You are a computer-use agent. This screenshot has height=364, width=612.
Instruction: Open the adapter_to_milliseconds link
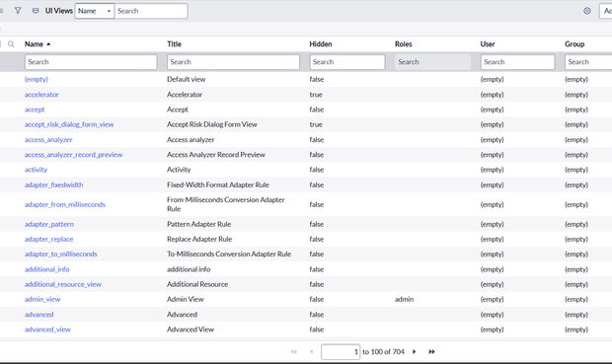click(61, 254)
